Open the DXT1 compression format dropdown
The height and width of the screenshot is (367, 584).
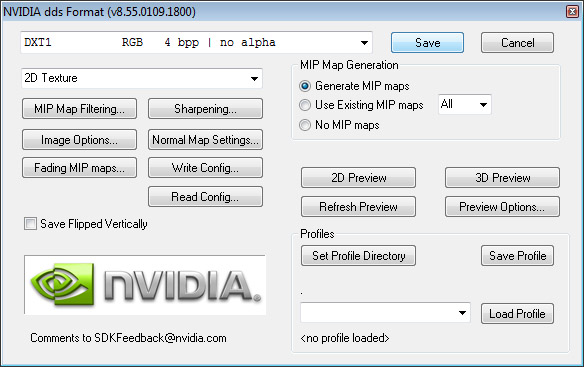coord(196,42)
